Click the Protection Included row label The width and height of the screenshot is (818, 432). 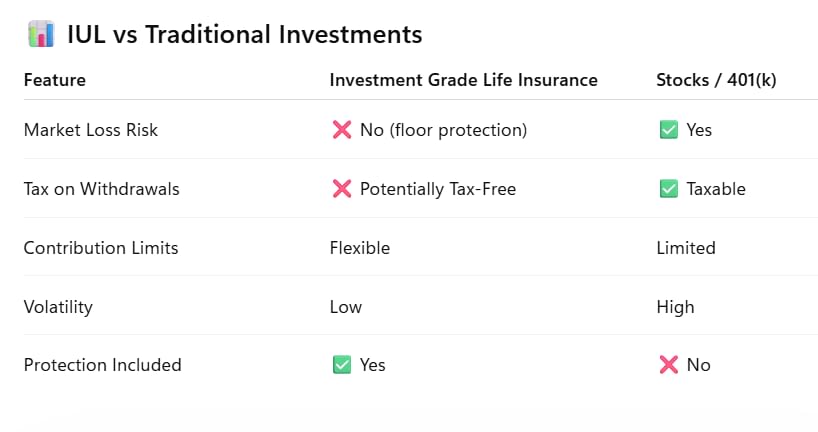tap(103, 365)
